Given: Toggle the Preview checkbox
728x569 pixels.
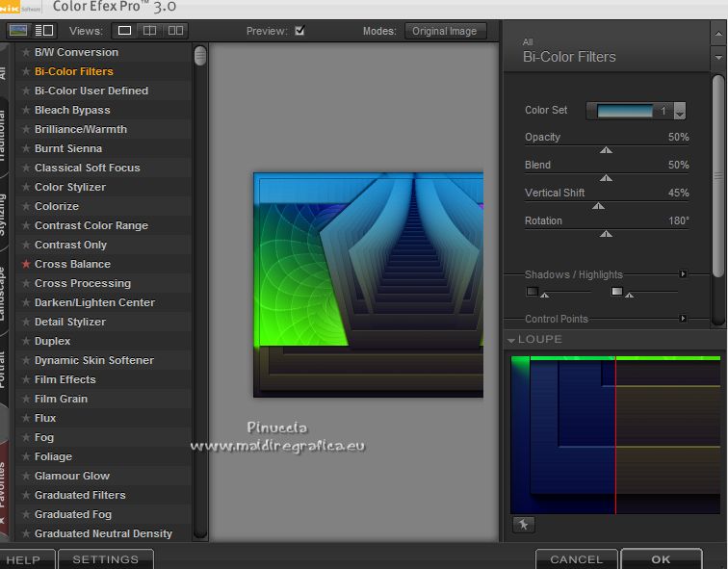Looking at the screenshot, I should pos(299,31).
